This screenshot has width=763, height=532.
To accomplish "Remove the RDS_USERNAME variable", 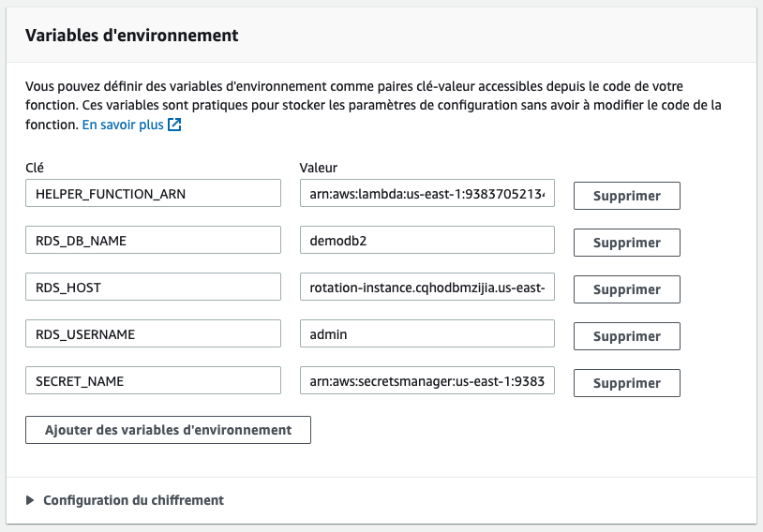I will pos(626,336).
